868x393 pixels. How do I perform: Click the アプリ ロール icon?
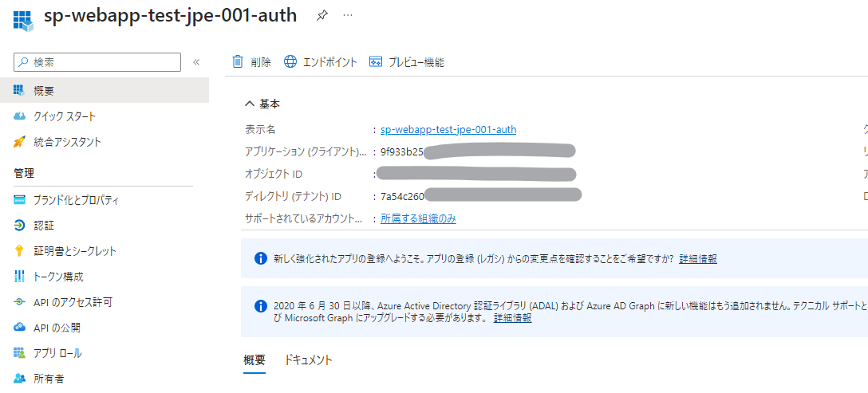tap(19, 352)
